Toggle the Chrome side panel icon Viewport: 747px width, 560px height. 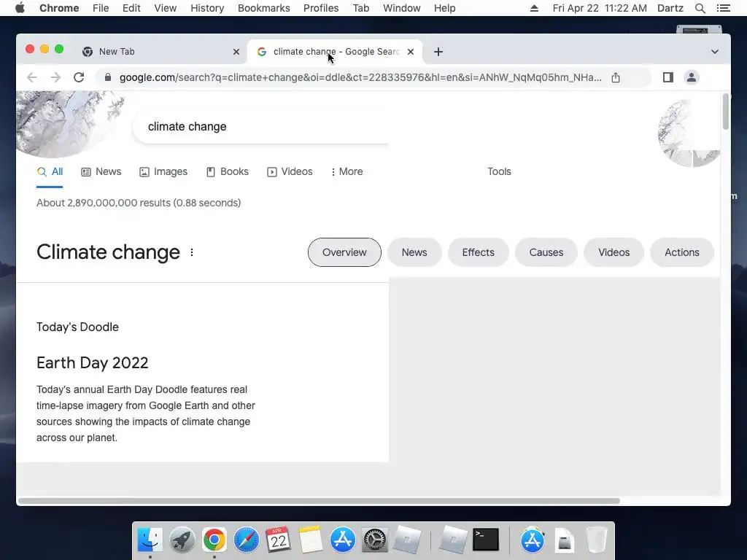[668, 77]
